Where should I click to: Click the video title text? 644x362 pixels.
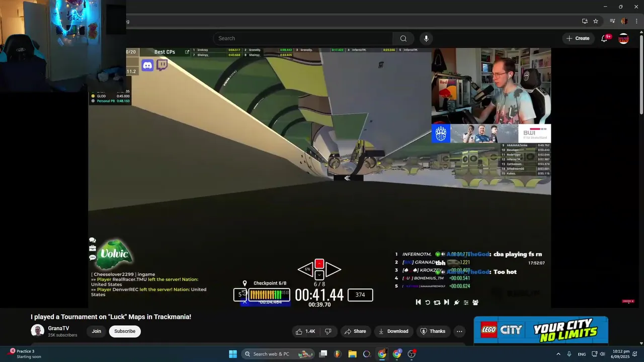pos(111,317)
